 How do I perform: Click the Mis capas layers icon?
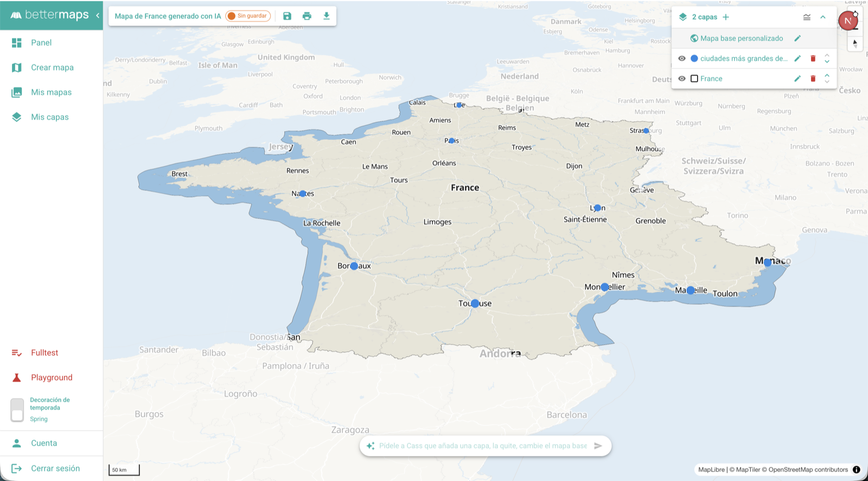tap(17, 117)
